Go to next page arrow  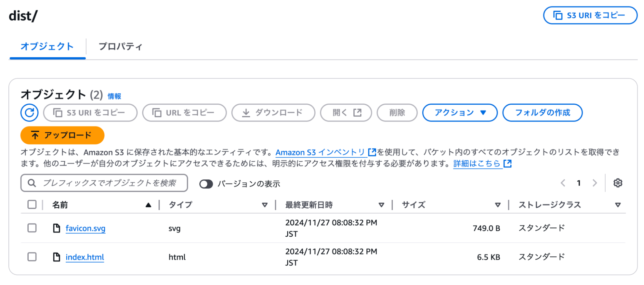(595, 183)
